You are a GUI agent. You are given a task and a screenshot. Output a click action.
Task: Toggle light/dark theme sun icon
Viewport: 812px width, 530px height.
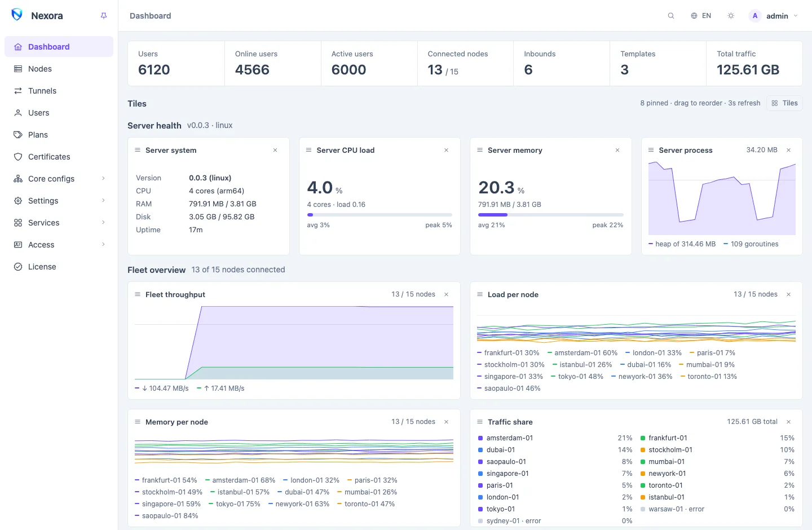click(x=731, y=16)
